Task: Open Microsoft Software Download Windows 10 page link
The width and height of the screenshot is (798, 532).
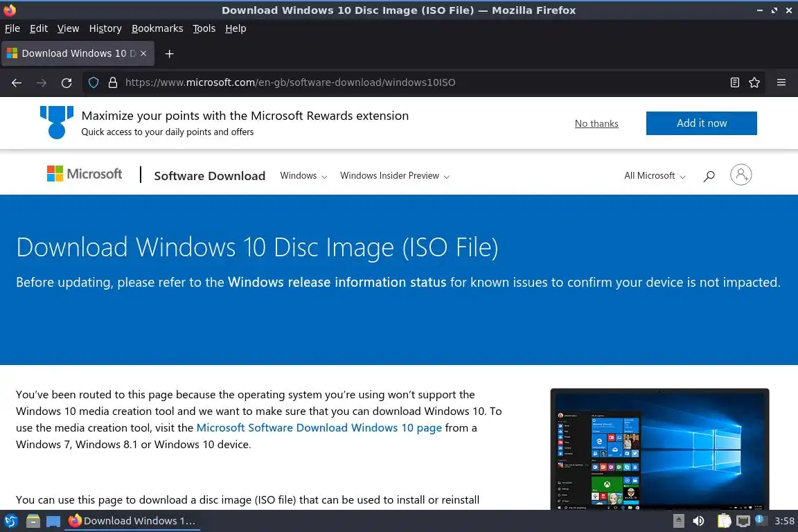Action: (x=319, y=427)
